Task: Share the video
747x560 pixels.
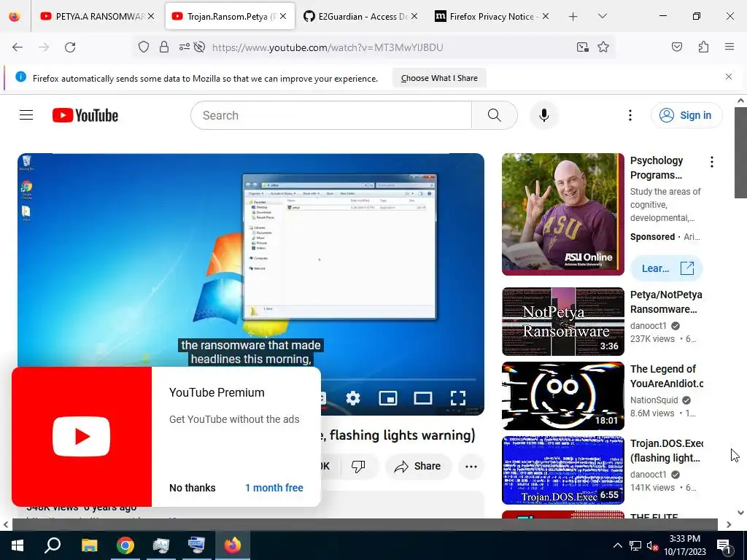Action: pyautogui.click(x=418, y=466)
